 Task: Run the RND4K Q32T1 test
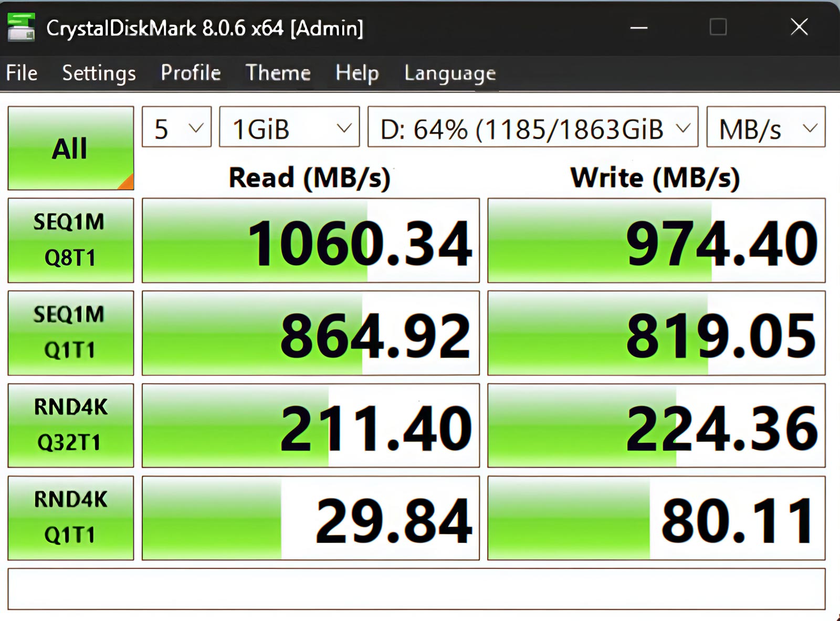pyautogui.click(x=70, y=425)
